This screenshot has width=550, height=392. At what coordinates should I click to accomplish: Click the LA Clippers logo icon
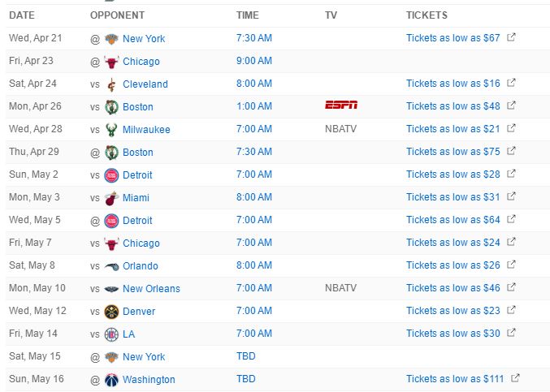[x=111, y=334]
